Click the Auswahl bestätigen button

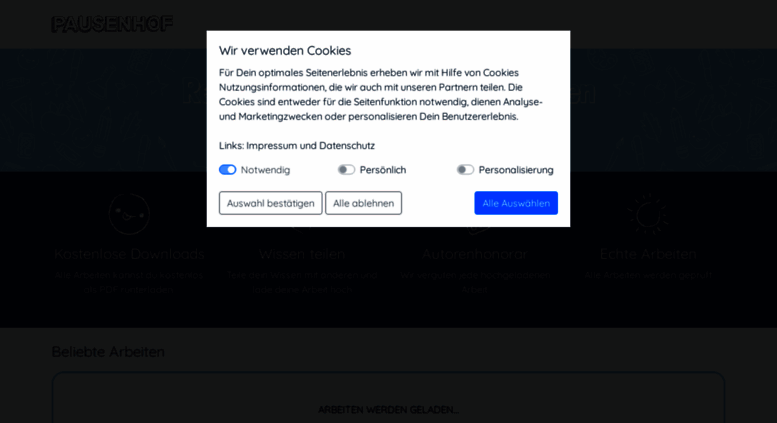pyautogui.click(x=271, y=203)
